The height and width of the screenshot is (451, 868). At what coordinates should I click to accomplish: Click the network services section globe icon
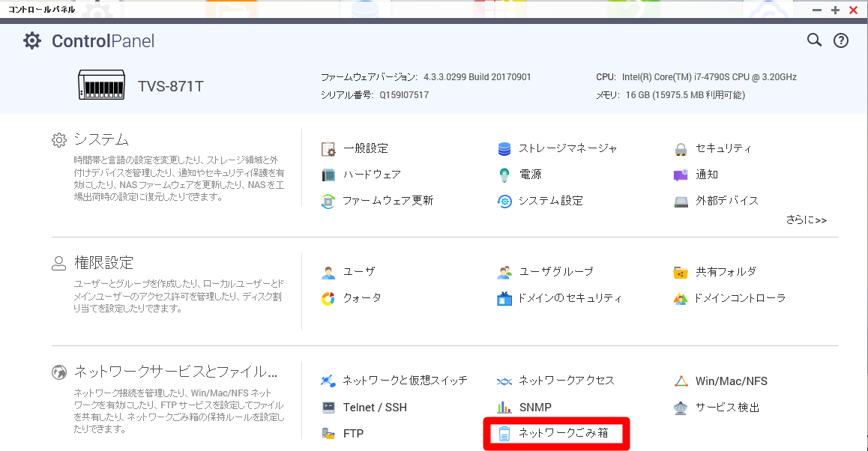(x=59, y=372)
